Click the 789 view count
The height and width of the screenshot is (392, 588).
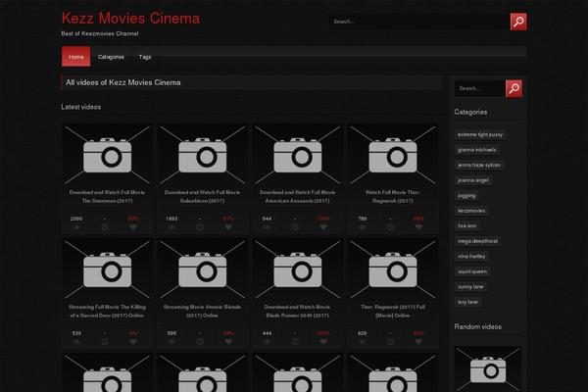coord(362,219)
